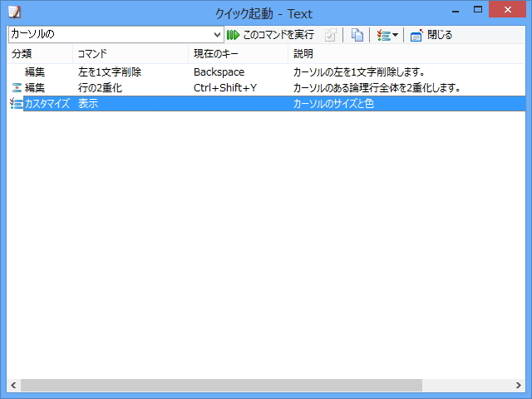This screenshot has height=399, width=532.
Task: Select the 左を1文字削除 command row
Action: click(x=266, y=72)
